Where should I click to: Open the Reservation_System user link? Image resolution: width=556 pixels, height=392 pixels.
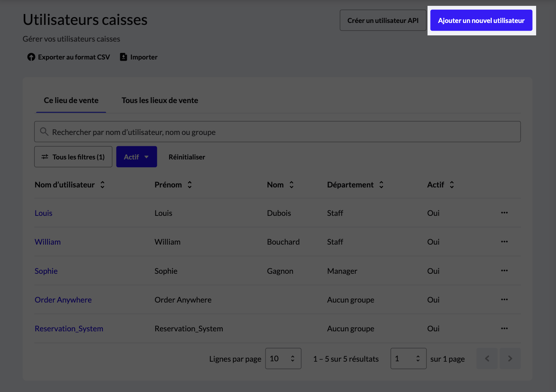click(69, 329)
